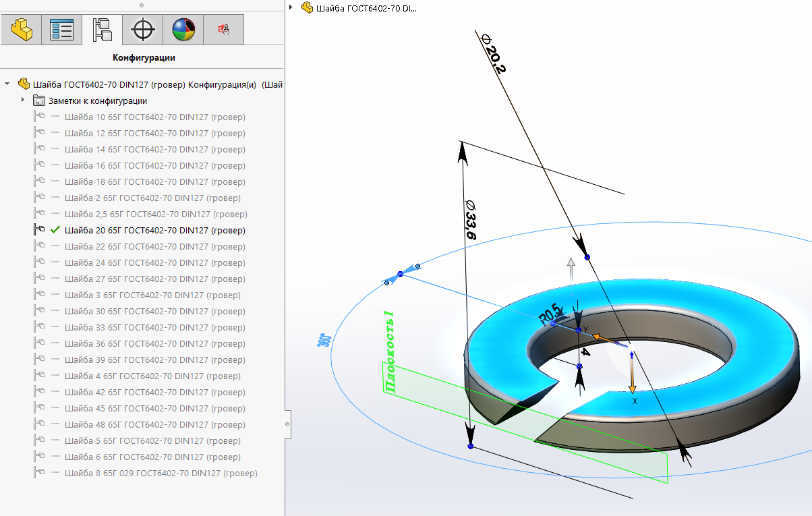Expand the flyout tree arrow above the viewport
Image resolution: width=812 pixels, height=516 pixels.
(x=291, y=7)
